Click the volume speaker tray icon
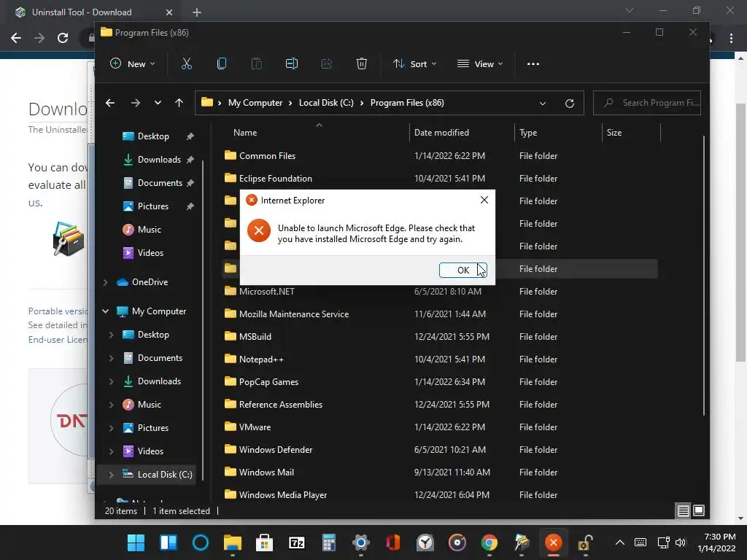Screen dimensions: 747x560 [x=681, y=542]
